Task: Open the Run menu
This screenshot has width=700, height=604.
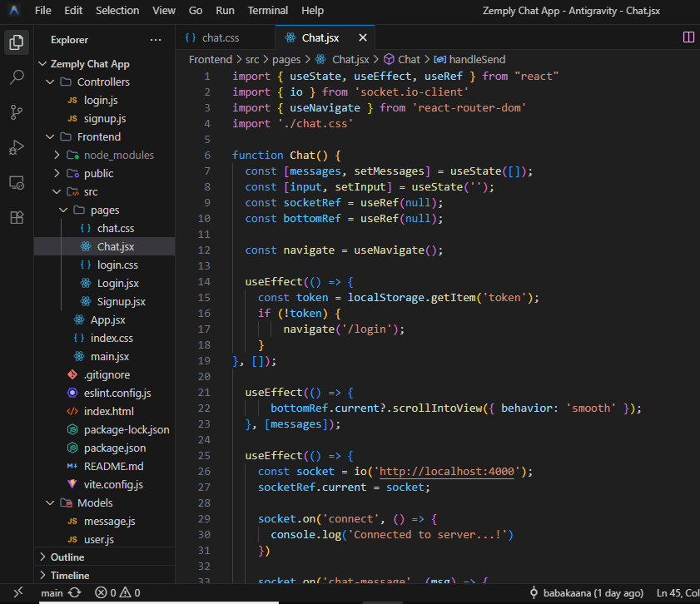Action: (225, 10)
